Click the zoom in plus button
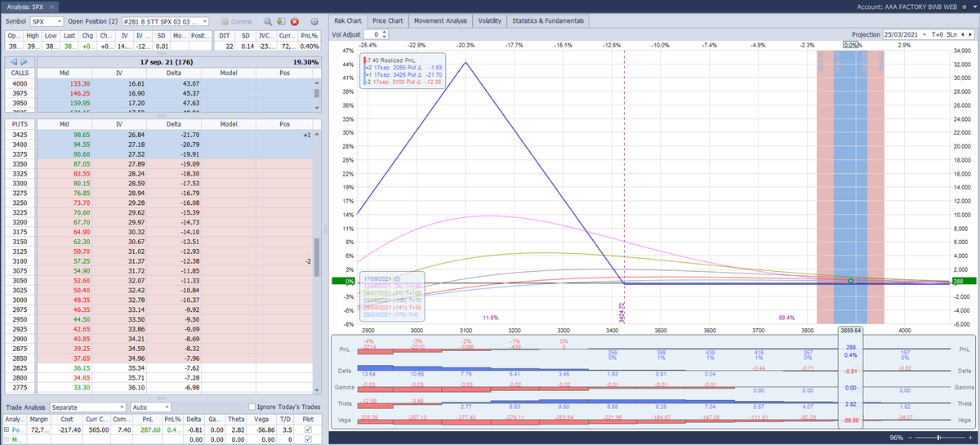Screen dimensions: 980x445 [x=971, y=438]
